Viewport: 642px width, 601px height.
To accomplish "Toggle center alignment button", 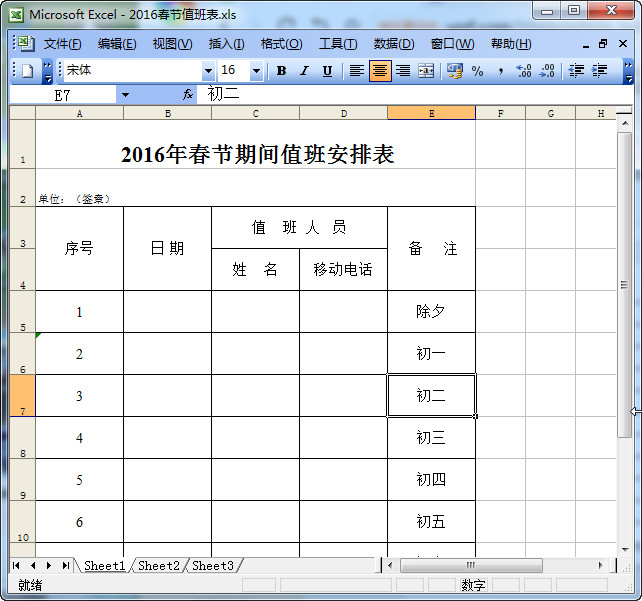I will (380, 71).
